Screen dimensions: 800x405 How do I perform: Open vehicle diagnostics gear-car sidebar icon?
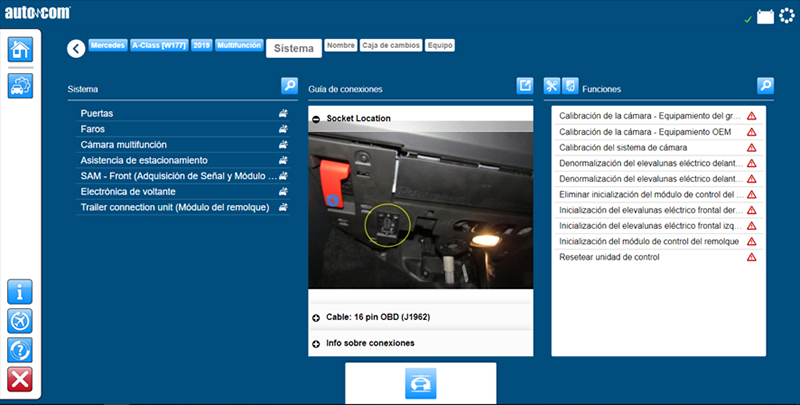pos(20,86)
